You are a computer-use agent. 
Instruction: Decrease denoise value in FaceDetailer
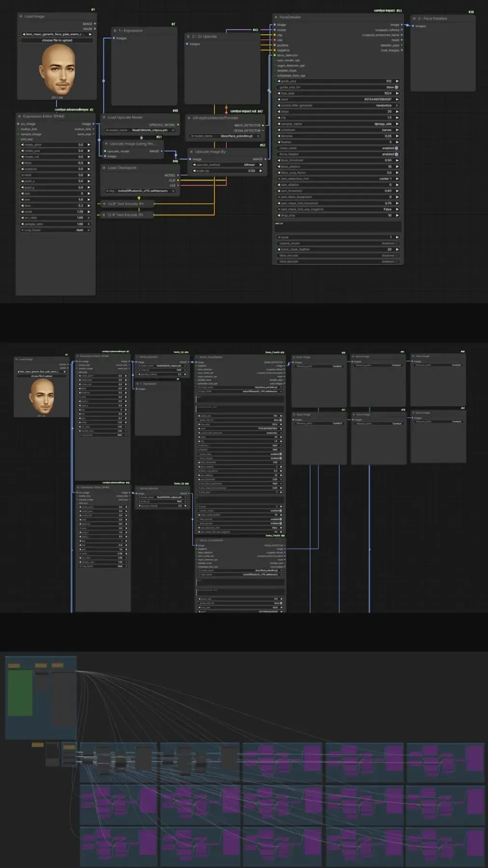279,136
